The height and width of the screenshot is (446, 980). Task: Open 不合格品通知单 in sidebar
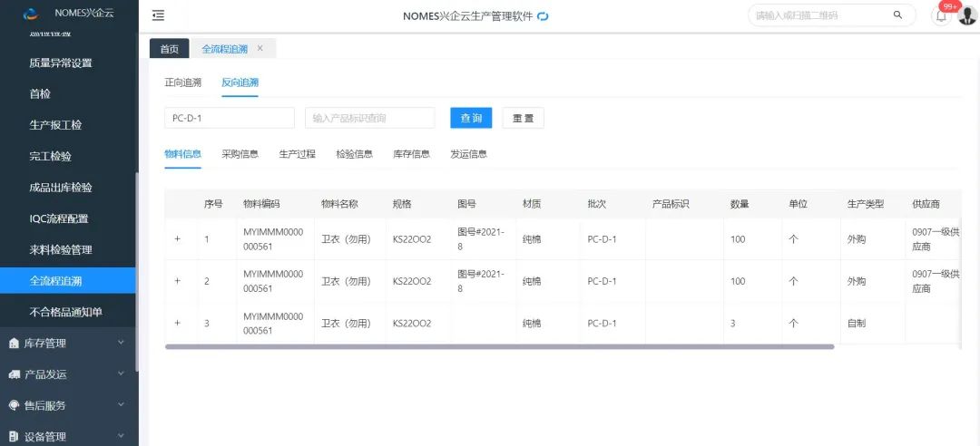[65, 312]
